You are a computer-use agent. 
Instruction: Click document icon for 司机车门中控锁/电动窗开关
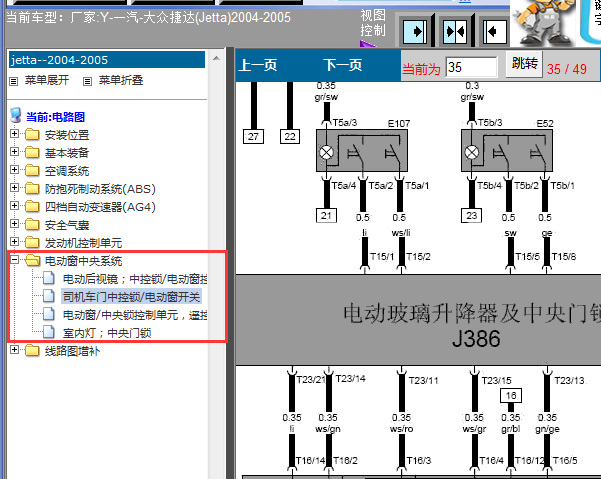(49, 296)
